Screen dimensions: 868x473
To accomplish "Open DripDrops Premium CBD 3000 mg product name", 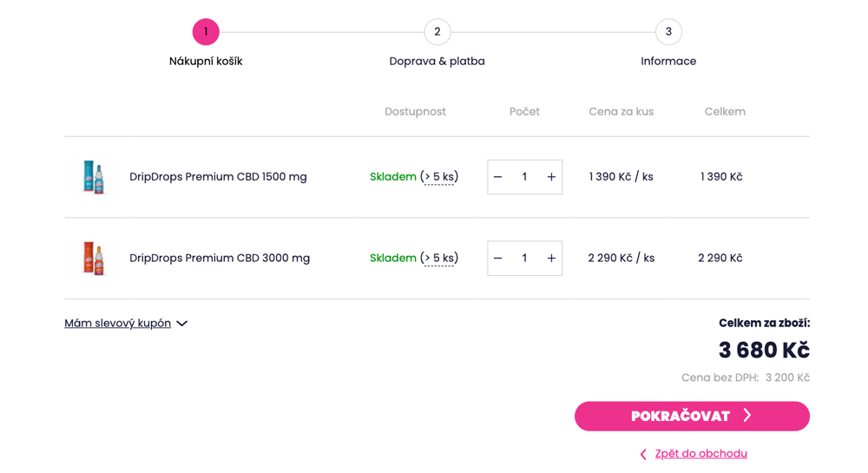I will pyautogui.click(x=220, y=259).
